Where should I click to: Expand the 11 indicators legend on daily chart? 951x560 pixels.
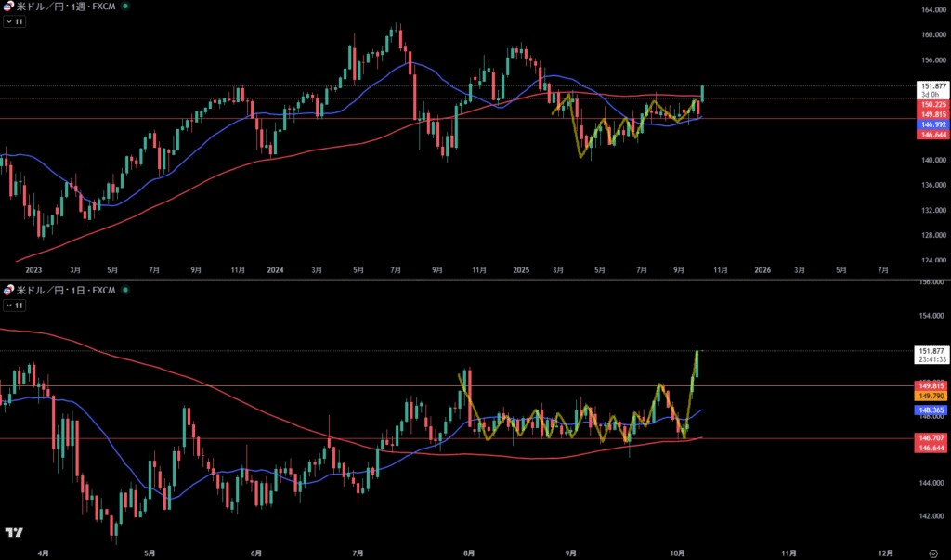(16, 305)
